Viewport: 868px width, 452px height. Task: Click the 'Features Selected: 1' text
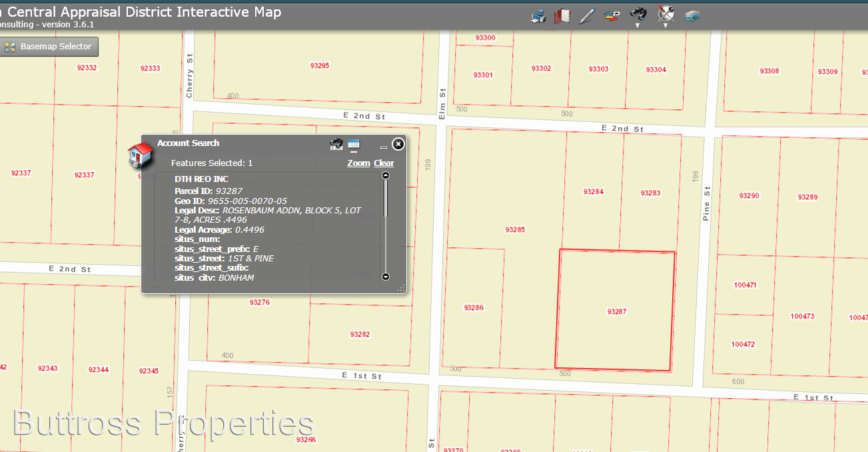(212, 163)
